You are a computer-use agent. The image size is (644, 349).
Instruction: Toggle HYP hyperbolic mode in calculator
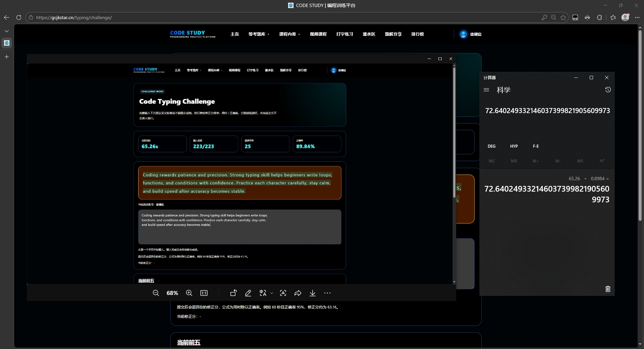[x=514, y=146]
